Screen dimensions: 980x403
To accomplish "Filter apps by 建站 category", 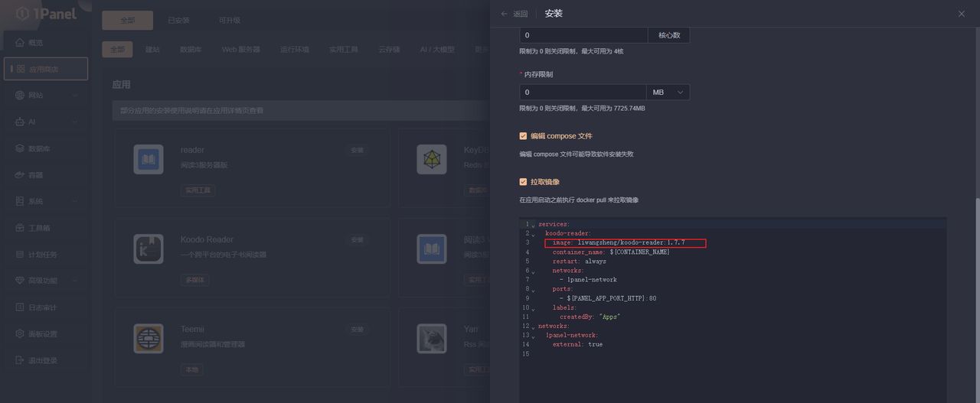I will coord(152,50).
